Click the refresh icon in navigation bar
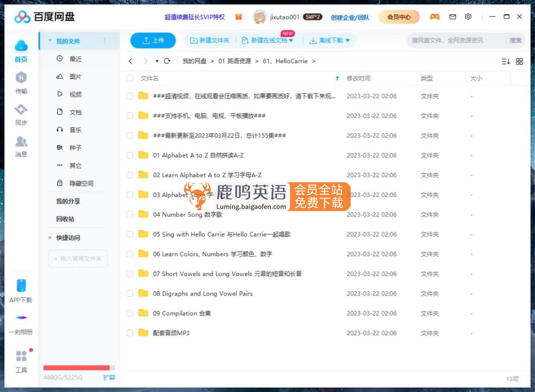 (x=167, y=61)
